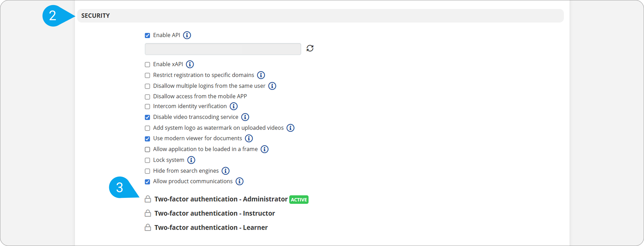Check Disallow access from the mobile APP
Image resolution: width=644 pixels, height=246 pixels.
click(147, 97)
